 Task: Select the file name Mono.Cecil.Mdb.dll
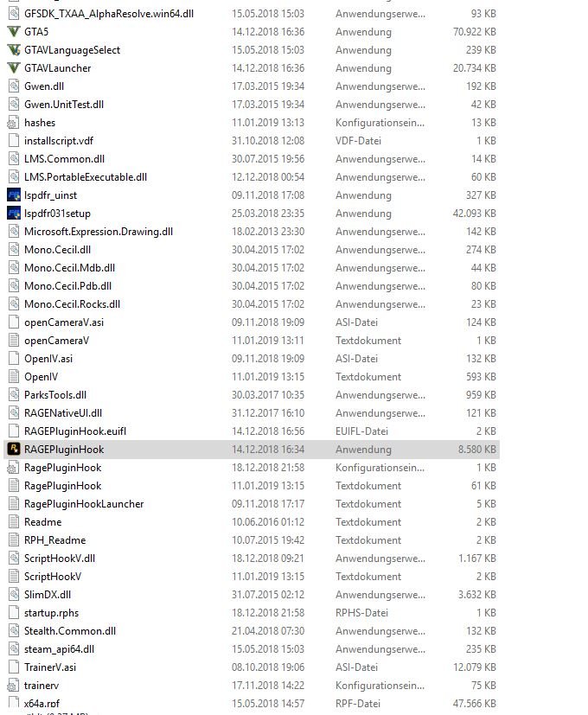70,268
